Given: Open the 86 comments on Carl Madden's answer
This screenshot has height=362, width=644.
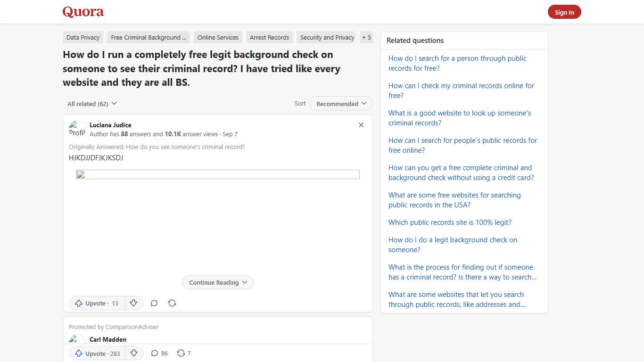Looking at the screenshot, I should 159,353.
